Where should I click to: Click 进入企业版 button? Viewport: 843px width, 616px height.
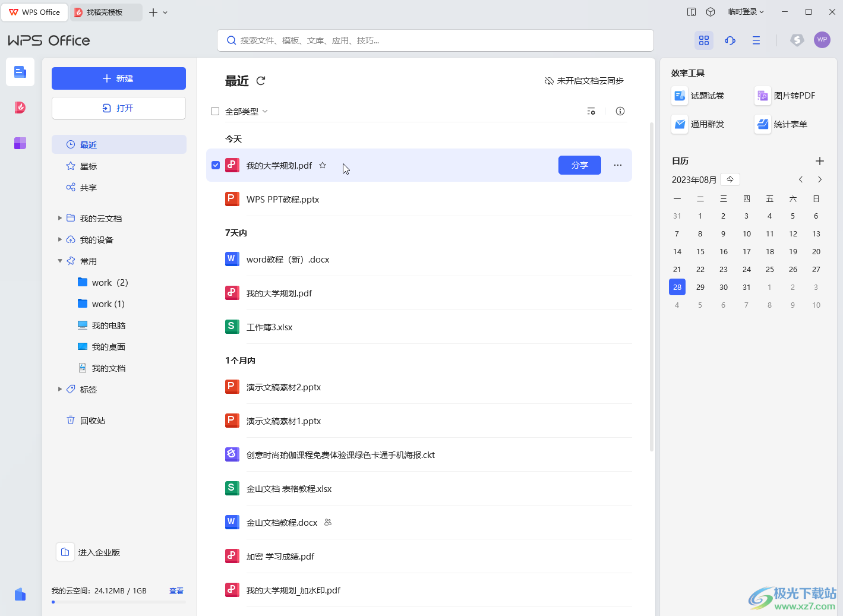click(89, 552)
